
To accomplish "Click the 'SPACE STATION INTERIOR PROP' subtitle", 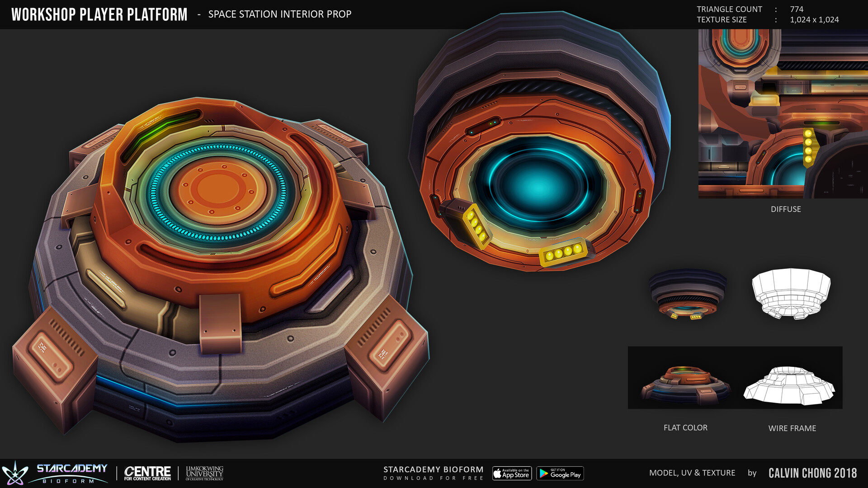I will click(x=280, y=14).
